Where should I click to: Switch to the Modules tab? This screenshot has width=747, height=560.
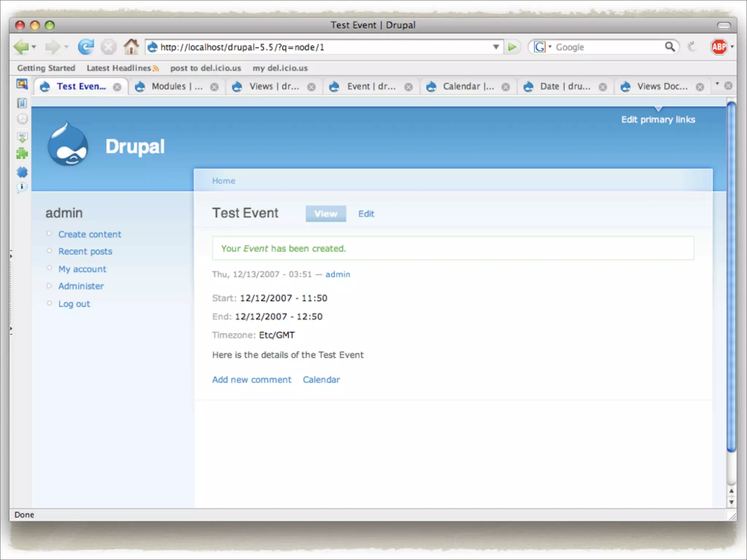coord(177,87)
